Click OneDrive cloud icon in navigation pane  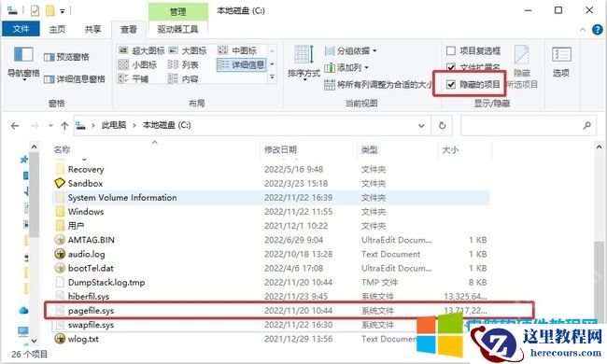[23, 311]
